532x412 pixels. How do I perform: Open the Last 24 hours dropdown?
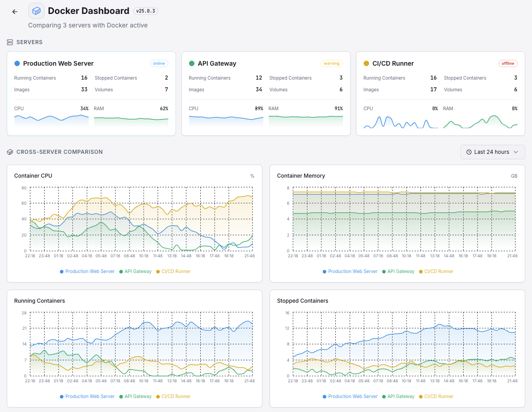(x=492, y=152)
